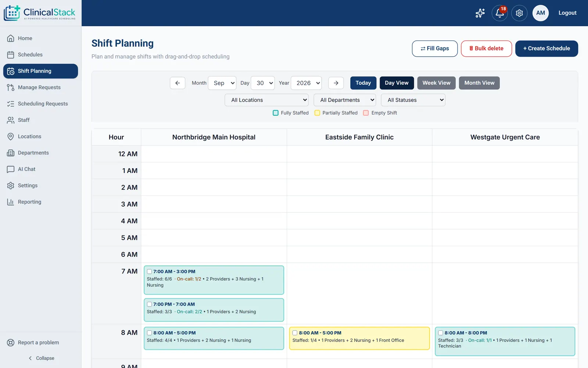Expand the All Departments filter
The image size is (588, 368).
click(x=345, y=100)
